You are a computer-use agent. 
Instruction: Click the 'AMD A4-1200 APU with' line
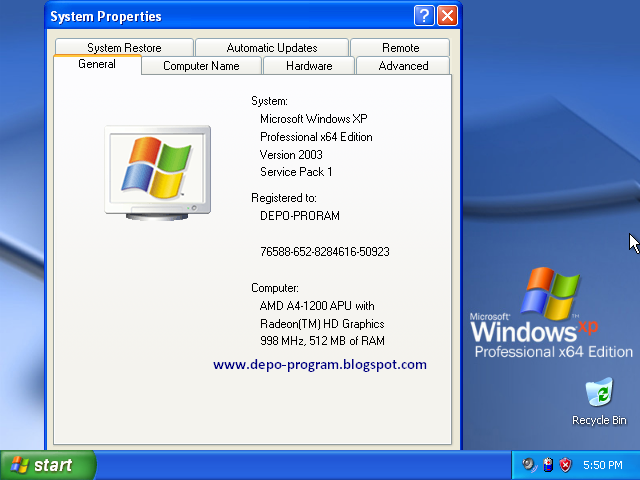click(x=317, y=306)
